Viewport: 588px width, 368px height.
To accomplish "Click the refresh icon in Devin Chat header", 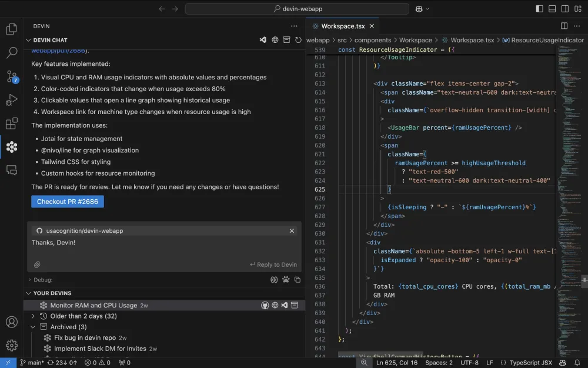I will tap(298, 40).
